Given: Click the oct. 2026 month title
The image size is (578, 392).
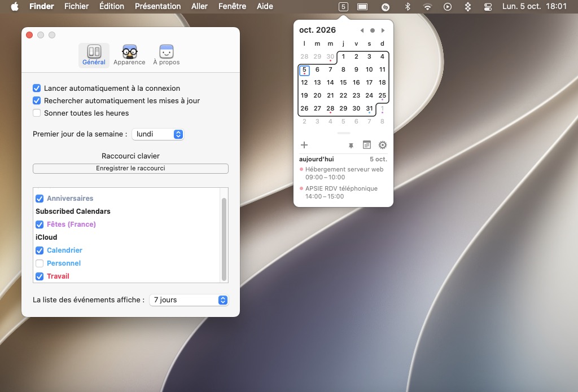Looking at the screenshot, I should (317, 30).
